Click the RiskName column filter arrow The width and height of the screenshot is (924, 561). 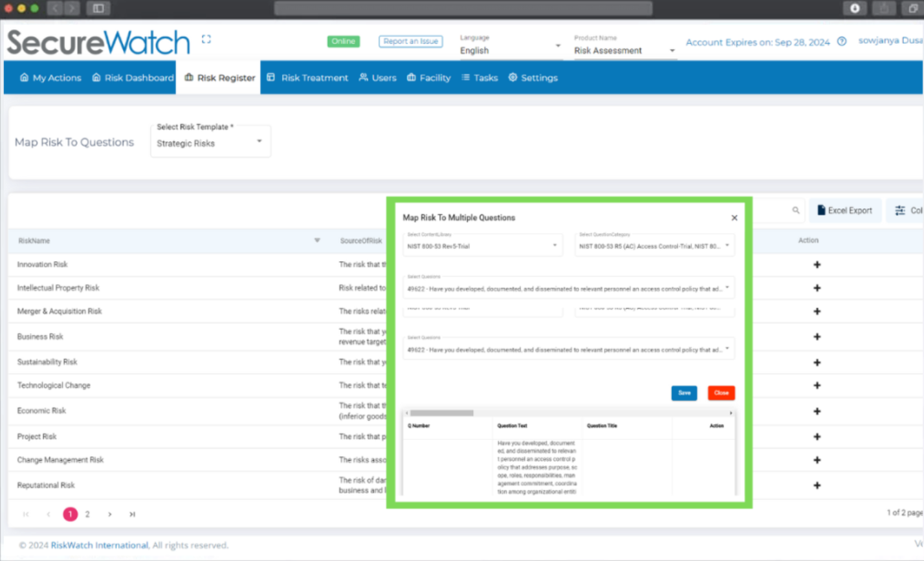317,240
